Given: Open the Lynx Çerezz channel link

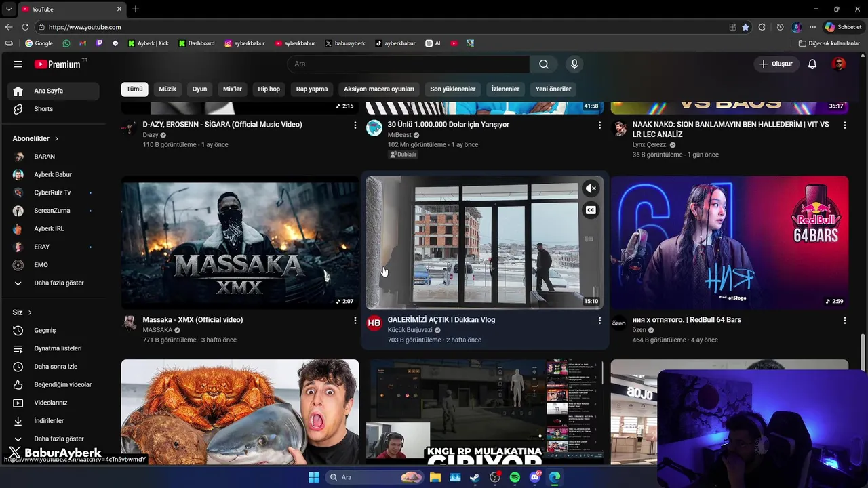Looking at the screenshot, I should click(649, 145).
